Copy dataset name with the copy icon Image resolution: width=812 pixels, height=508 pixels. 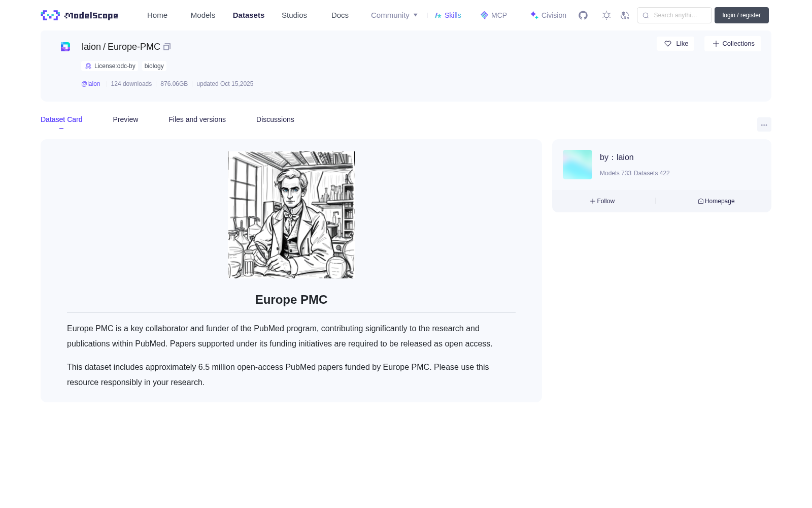coord(167,47)
